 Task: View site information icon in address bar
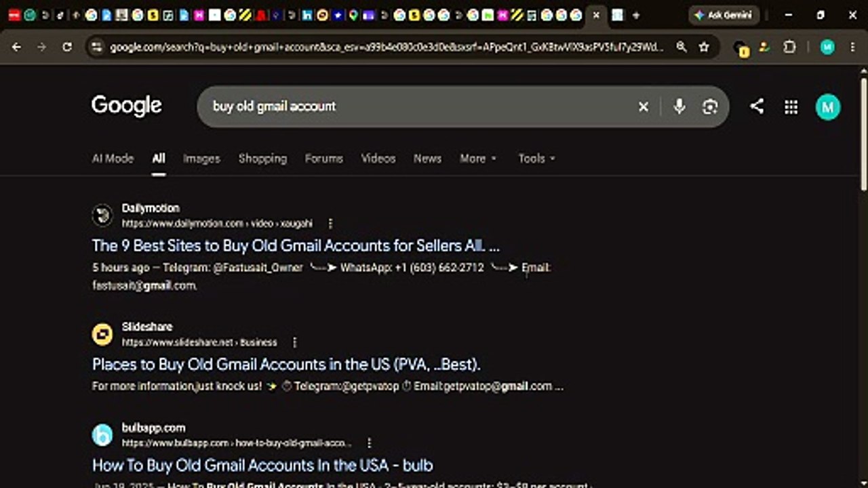[x=96, y=47]
